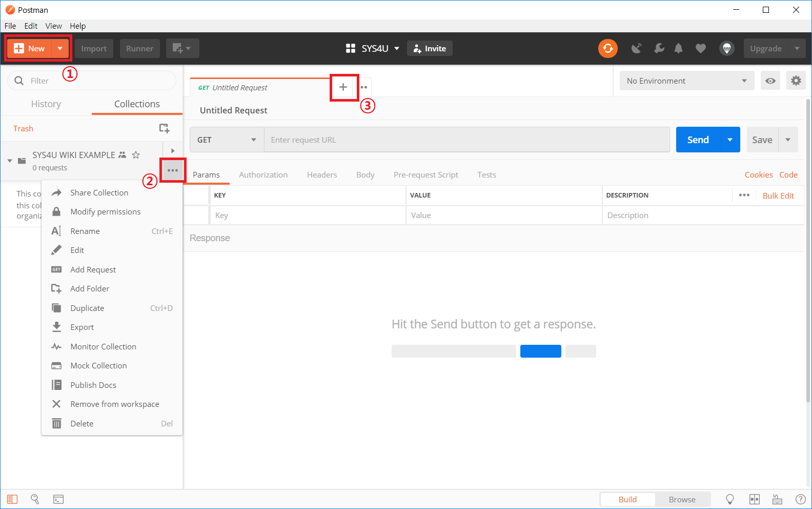Toggle environment quick look eye icon
Viewport: 812px width, 509px height.
770,81
